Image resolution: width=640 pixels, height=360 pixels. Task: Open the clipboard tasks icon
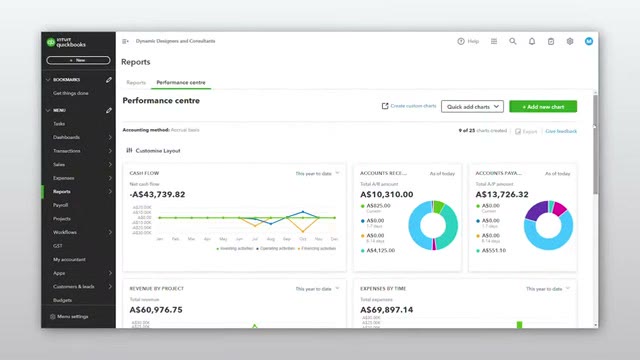pos(551,41)
